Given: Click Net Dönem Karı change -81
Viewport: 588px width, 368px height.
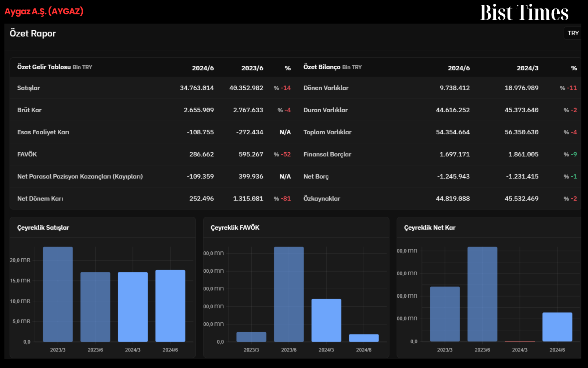Looking at the screenshot, I should pos(282,198).
